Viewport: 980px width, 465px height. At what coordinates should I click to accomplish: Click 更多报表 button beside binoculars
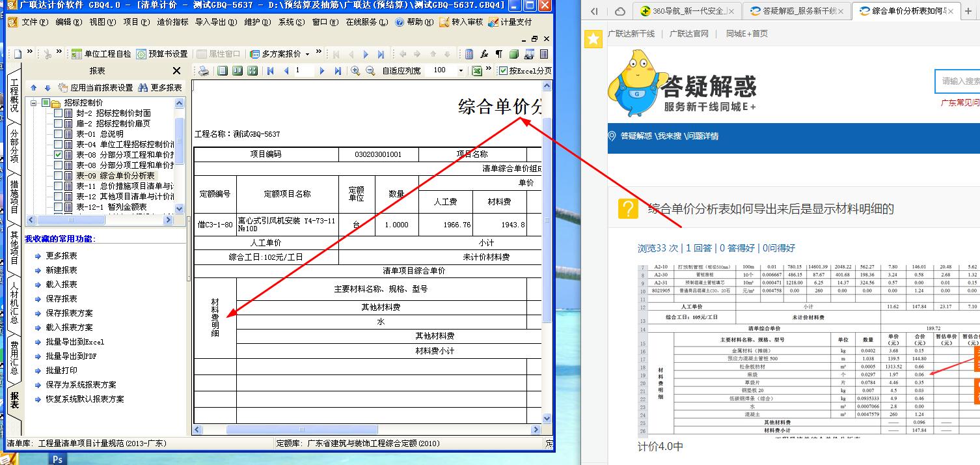(160, 87)
